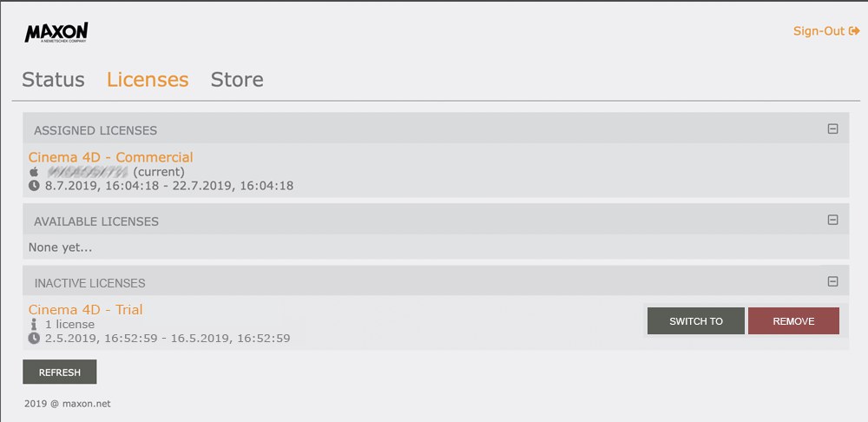Go to the Store tab
This screenshot has height=422, width=868.
click(x=237, y=80)
